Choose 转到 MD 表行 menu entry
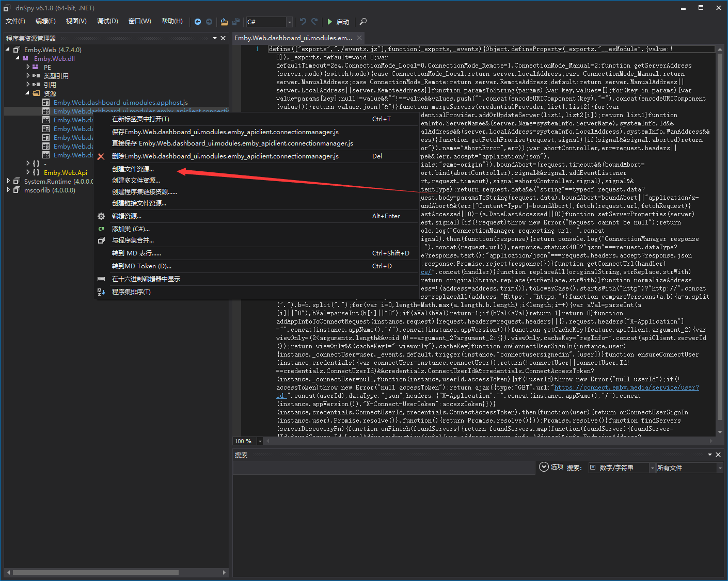Screen dimensions: 728x581 click(256, 253)
